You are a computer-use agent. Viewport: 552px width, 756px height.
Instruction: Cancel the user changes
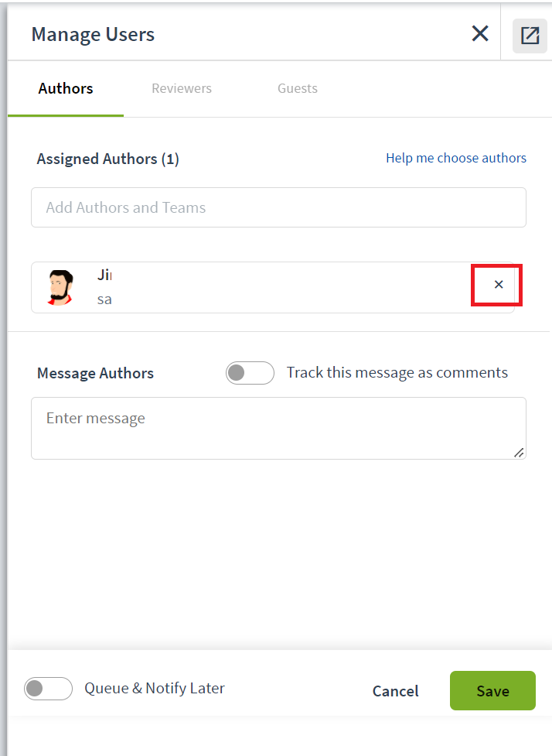[396, 691]
